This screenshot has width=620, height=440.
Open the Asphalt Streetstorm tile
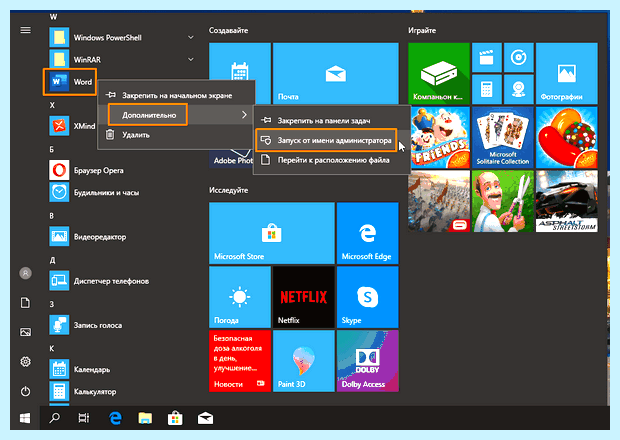567,201
